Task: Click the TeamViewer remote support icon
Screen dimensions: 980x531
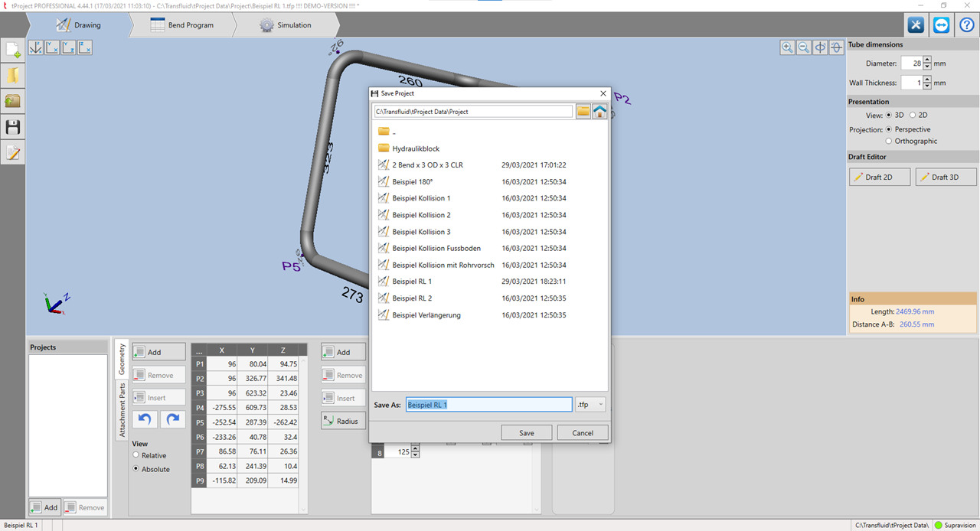Action: click(941, 24)
